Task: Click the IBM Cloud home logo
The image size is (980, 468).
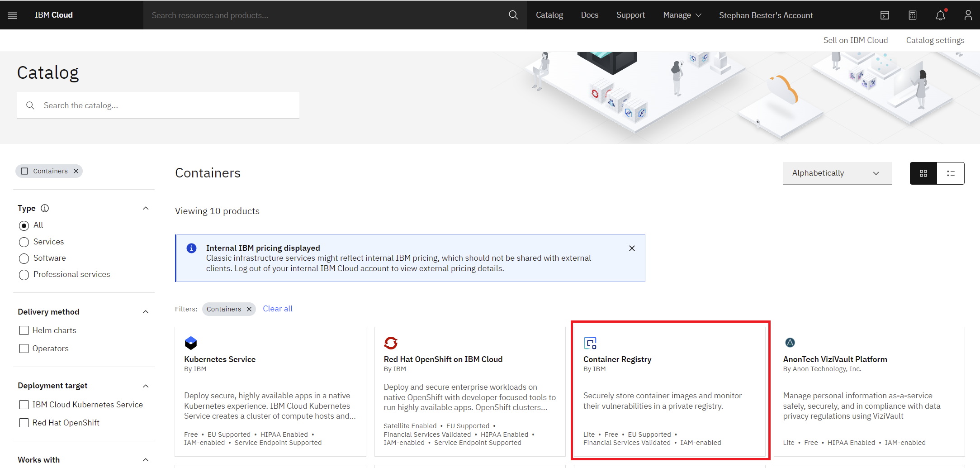Action: (54, 15)
